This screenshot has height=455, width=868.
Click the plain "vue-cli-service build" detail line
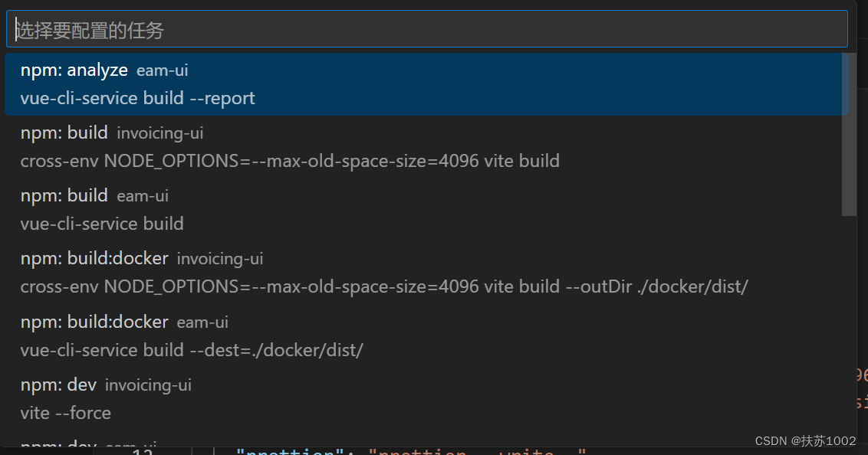coord(102,224)
